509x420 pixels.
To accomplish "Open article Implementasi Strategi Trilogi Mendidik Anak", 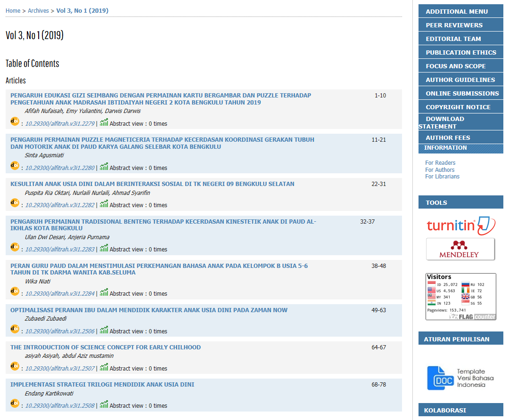I will point(102,385).
